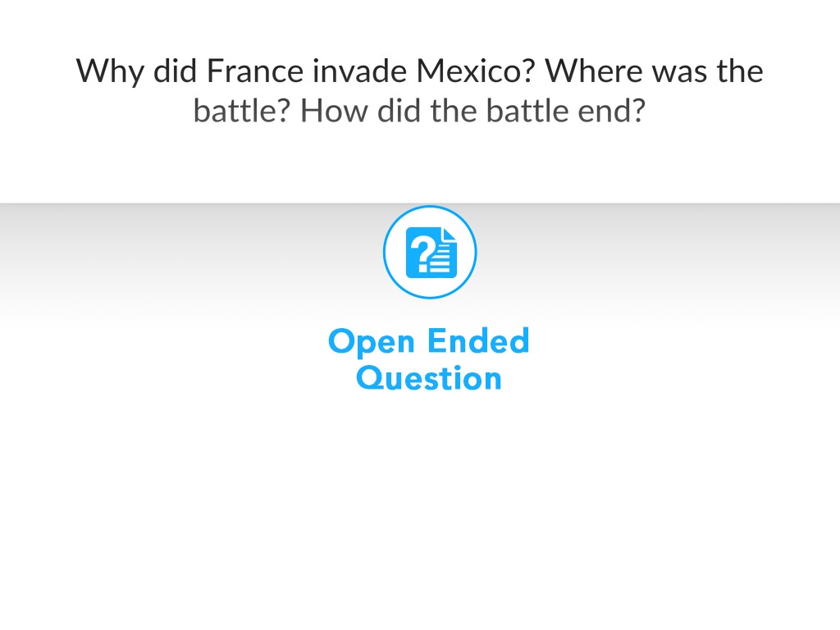The image size is (840, 630).
Task: Click the word 'Open' in the blue label
Action: (x=372, y=342)
